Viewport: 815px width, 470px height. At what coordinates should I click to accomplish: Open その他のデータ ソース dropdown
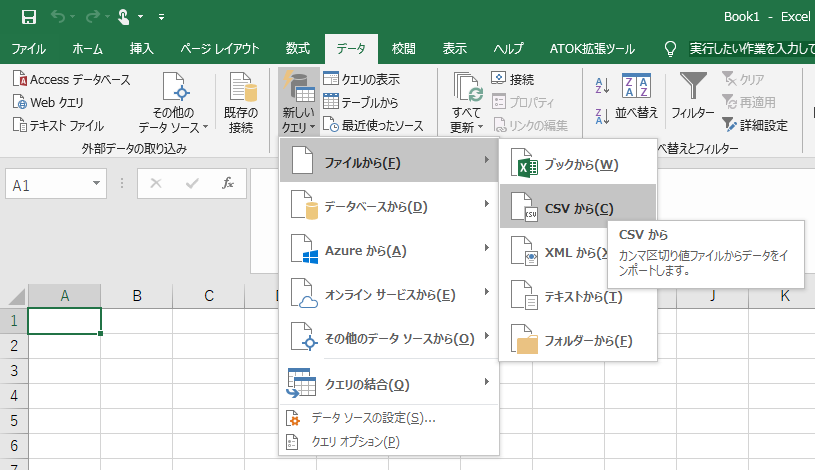[x=174, y=102]
